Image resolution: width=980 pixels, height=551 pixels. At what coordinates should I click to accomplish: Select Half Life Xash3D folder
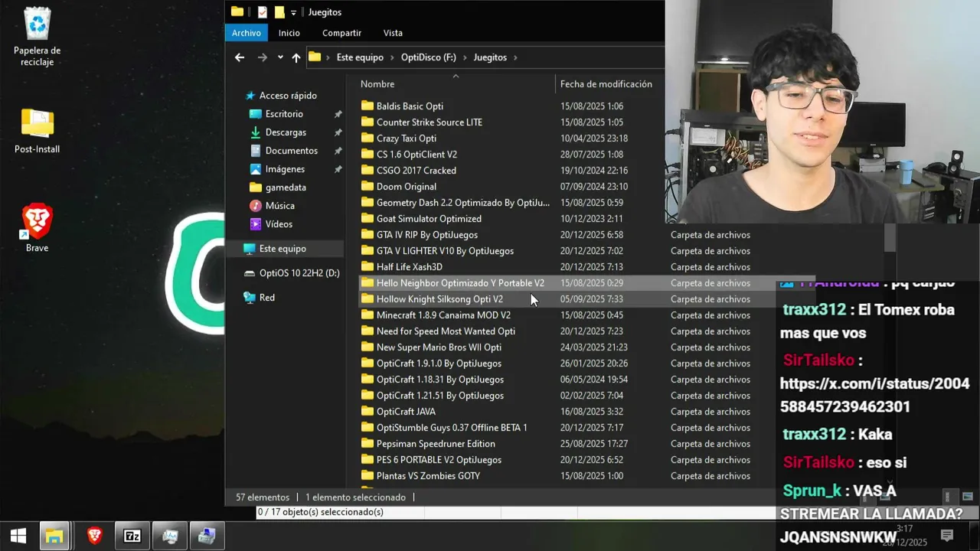[409, 267]
